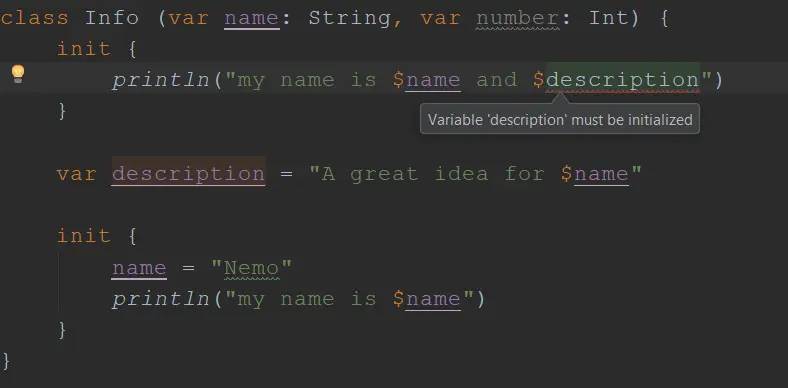Click the highlighted 'description' variable declaration
The height and width of the screenshot is (388, 788).
click(x=188, y=173)
